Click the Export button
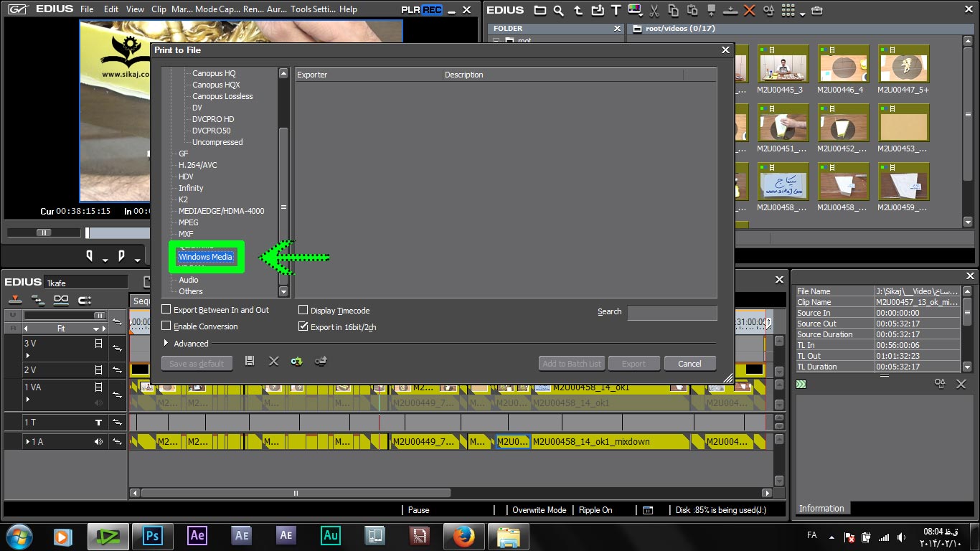This screenshot has height=551, width=980. pos(633,363)
